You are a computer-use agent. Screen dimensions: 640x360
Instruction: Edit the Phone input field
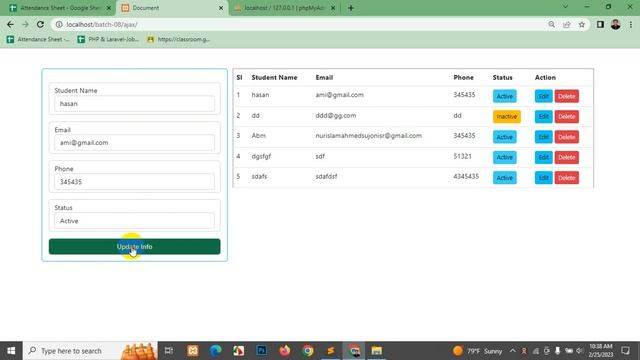point(134,182)
